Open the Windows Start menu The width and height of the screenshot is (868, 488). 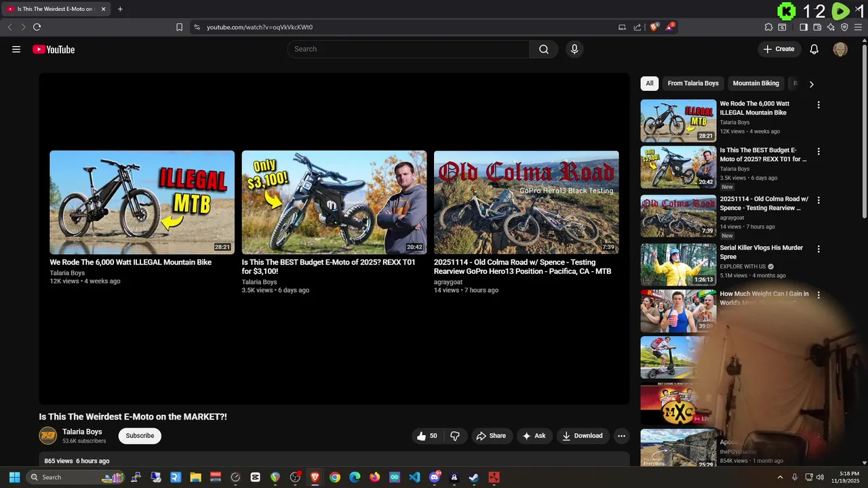pyautogui.click(x=14, y=477)
